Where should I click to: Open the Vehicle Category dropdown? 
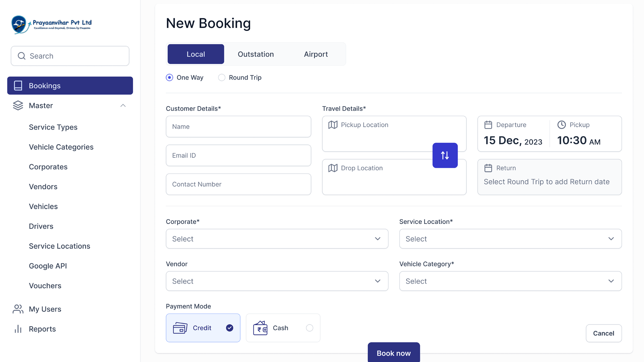(x=510, y=281)
